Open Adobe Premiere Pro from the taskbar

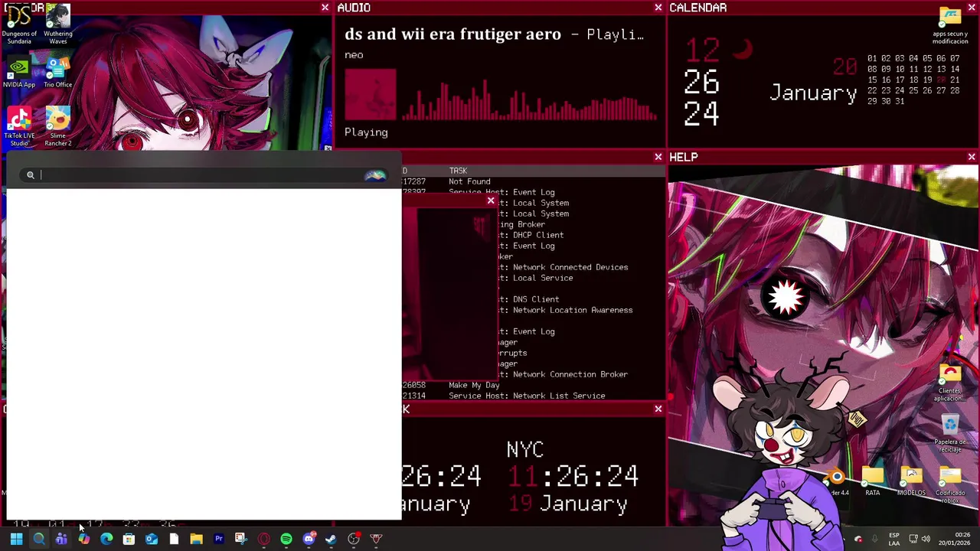[219, 540]
